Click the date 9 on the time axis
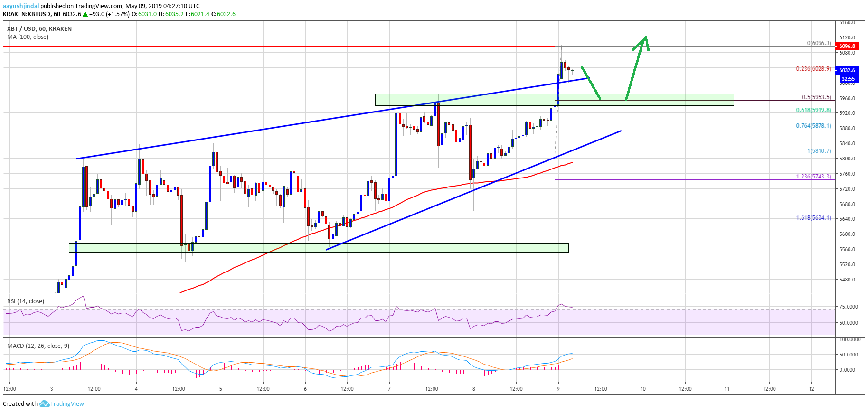 pos(558,389)
